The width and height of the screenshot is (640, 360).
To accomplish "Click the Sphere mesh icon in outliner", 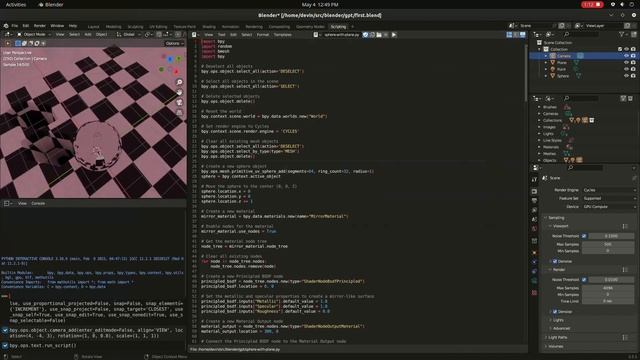I will (x=553, y=76).
